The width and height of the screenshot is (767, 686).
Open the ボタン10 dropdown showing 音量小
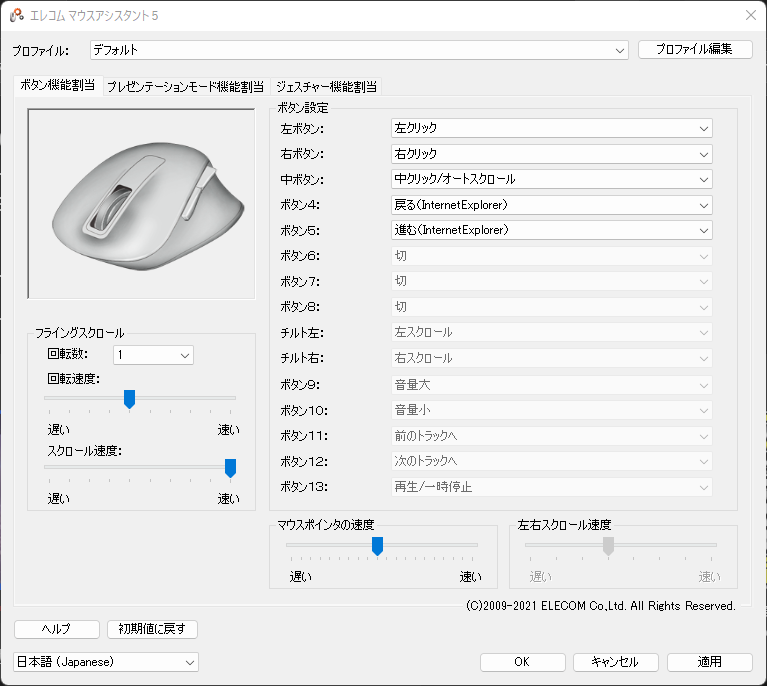point(552,410)
